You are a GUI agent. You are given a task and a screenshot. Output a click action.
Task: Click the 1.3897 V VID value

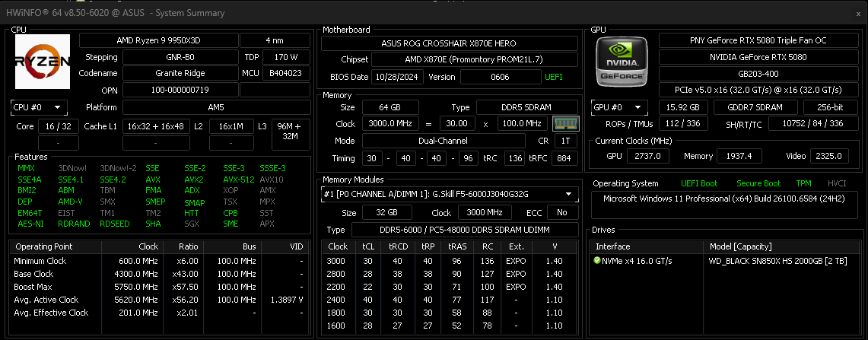tap(285, 300)
